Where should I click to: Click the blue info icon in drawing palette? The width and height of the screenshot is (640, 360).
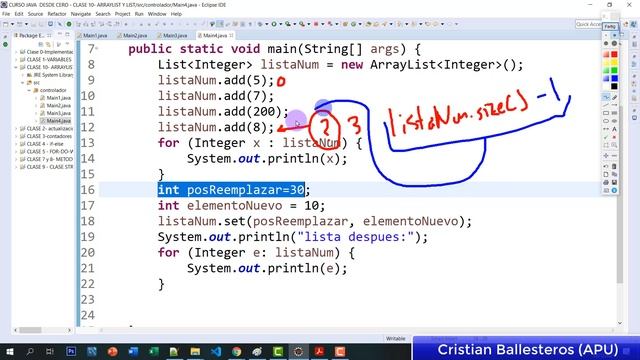pos(614,190)
